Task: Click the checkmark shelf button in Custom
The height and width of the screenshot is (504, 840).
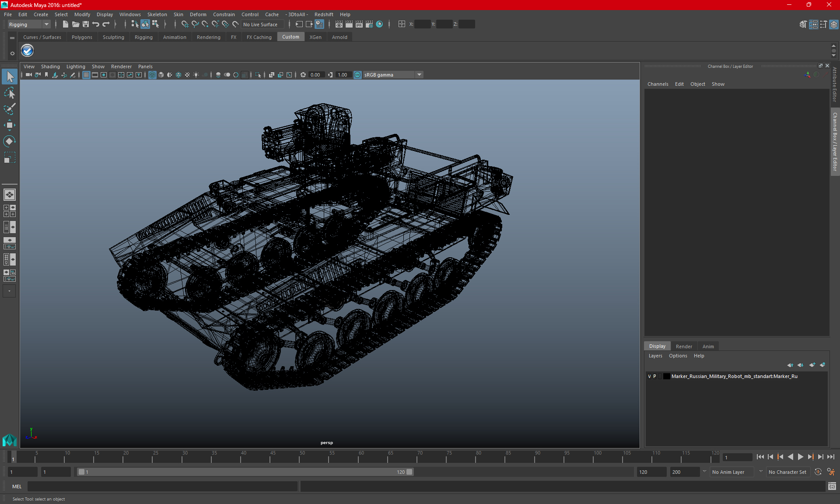Action: 27,51
